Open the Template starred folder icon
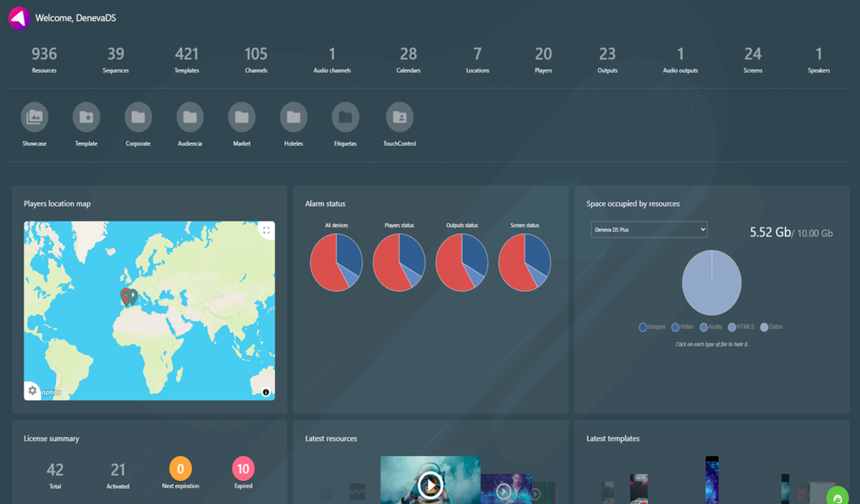The height and width of the screenshot is (504, 860). tap(86, 117)
